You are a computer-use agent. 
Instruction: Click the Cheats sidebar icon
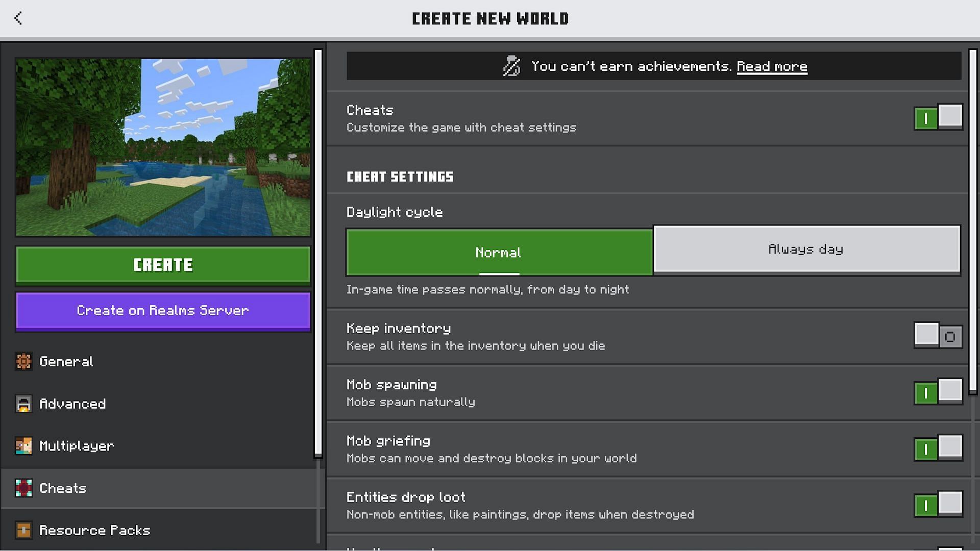(x=23, y=488)
